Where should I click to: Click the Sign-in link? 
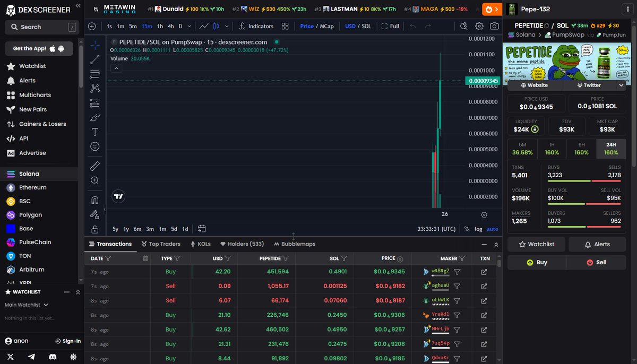click(68, 341)
